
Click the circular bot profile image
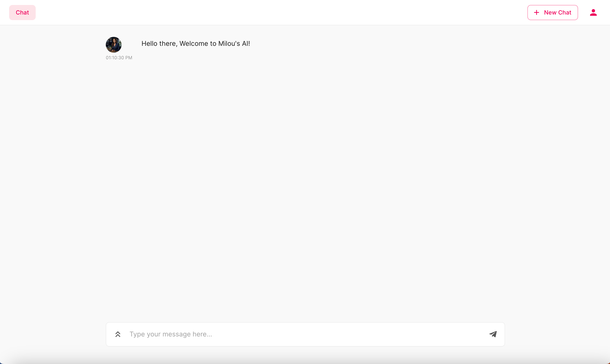(x=114, y=45)
